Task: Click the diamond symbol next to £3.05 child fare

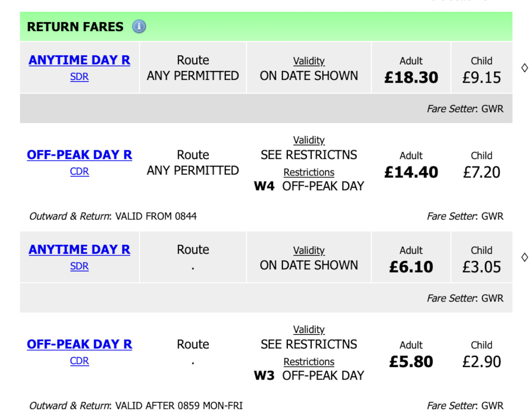Action: [524, 257]
